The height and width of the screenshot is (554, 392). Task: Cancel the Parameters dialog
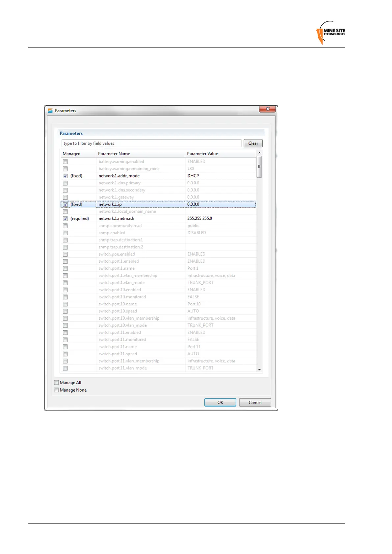[255, 402]
